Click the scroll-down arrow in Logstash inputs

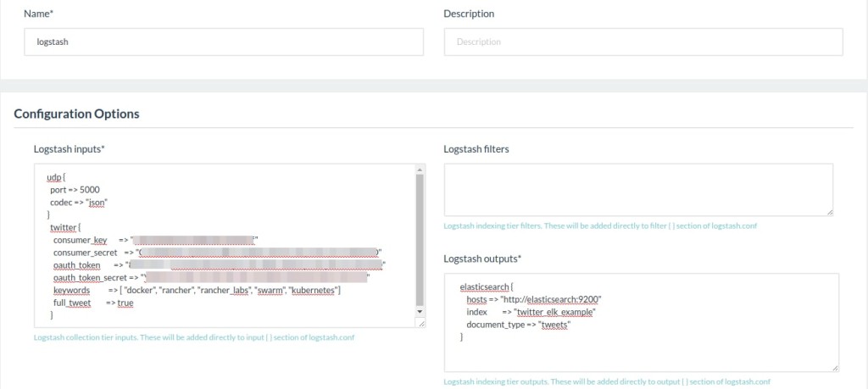coord(420,313)
